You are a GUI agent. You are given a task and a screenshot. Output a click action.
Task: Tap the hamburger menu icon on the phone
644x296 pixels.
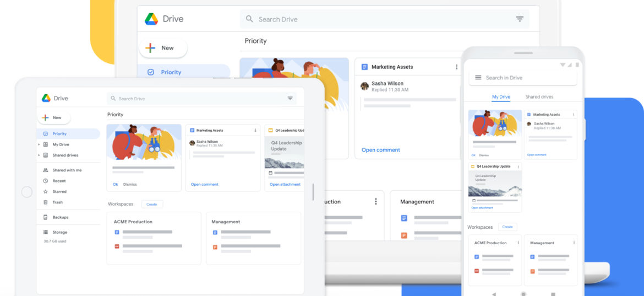pos(478,78)
